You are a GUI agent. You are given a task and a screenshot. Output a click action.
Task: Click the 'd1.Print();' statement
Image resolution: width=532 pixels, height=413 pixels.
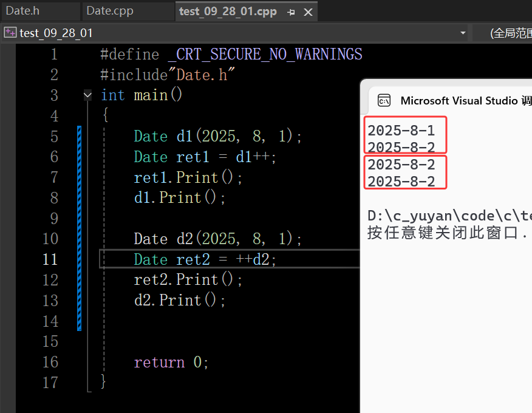(180, 198)
